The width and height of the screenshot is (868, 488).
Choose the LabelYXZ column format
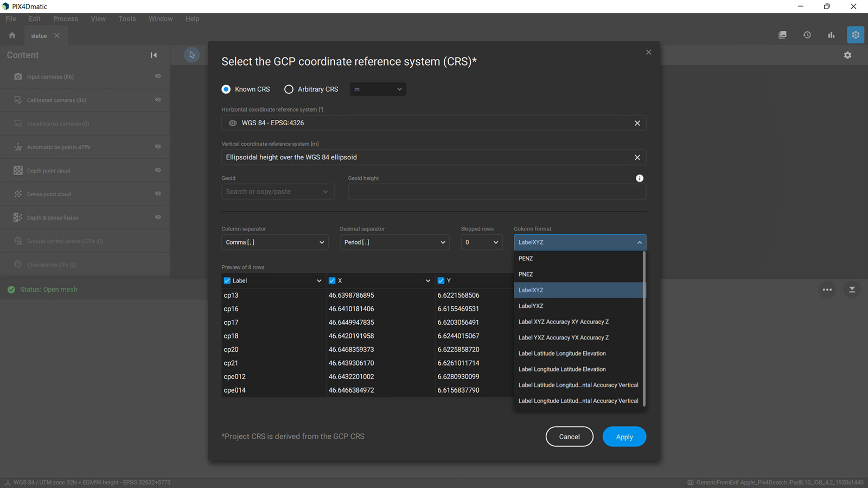point(578,306)
